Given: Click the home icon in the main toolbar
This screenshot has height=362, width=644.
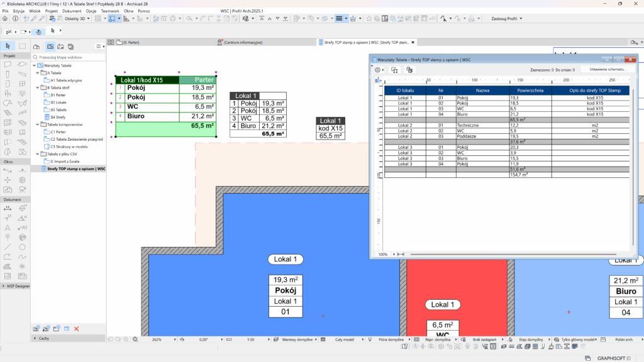Looking at the screenshot, I should [x=5, y=19].
